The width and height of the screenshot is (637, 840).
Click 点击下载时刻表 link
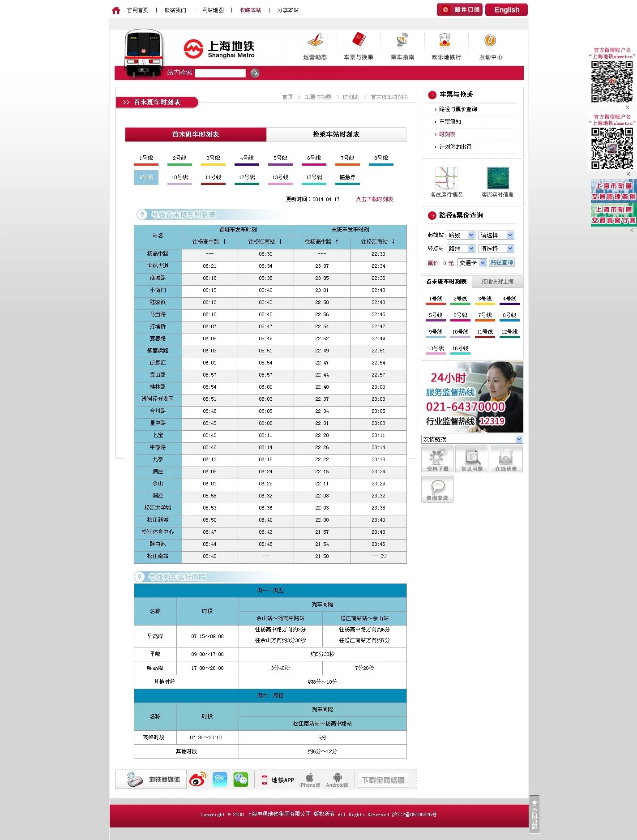click(x=374, y=199)
